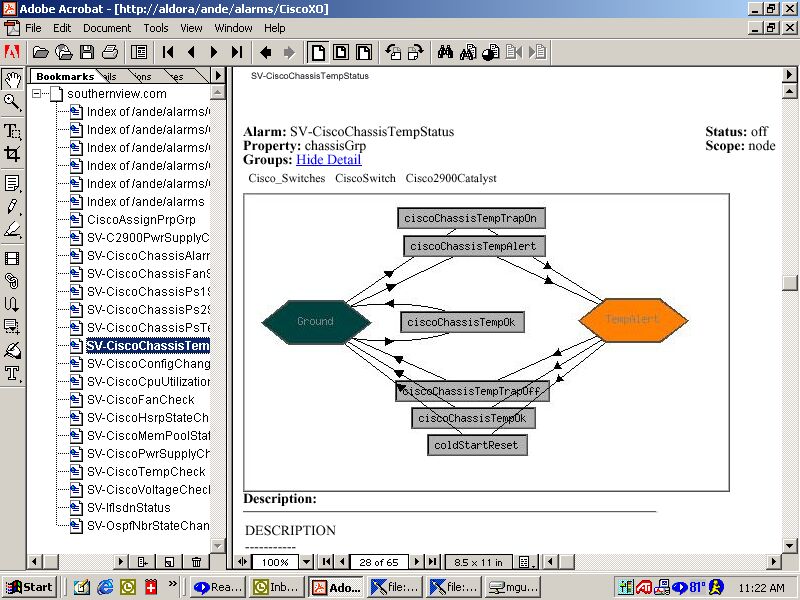Select the Movie tool
Image resolution: width=800 pixels, height=600 pixels.
[x=13, y=258]
